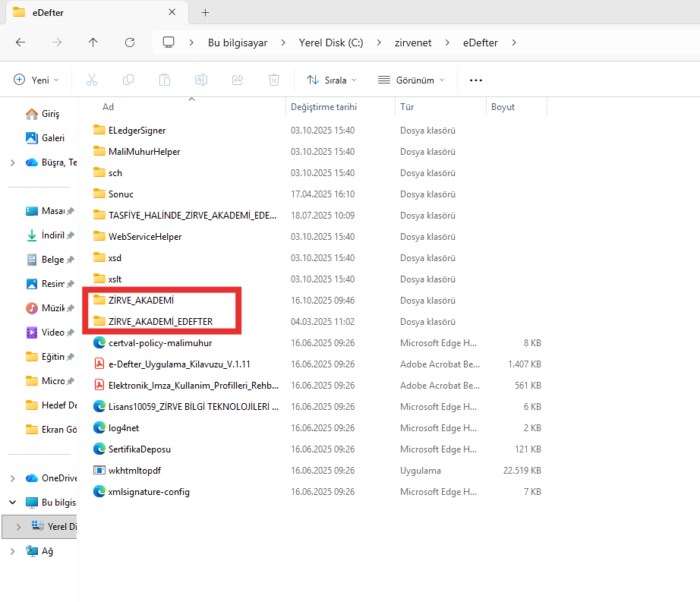Viewport: 700px width, 602px height.
Task: Select the TASFİYE_HALİNDE_ZİRVE_AKADEMİ folder
Action: [184, 216]
